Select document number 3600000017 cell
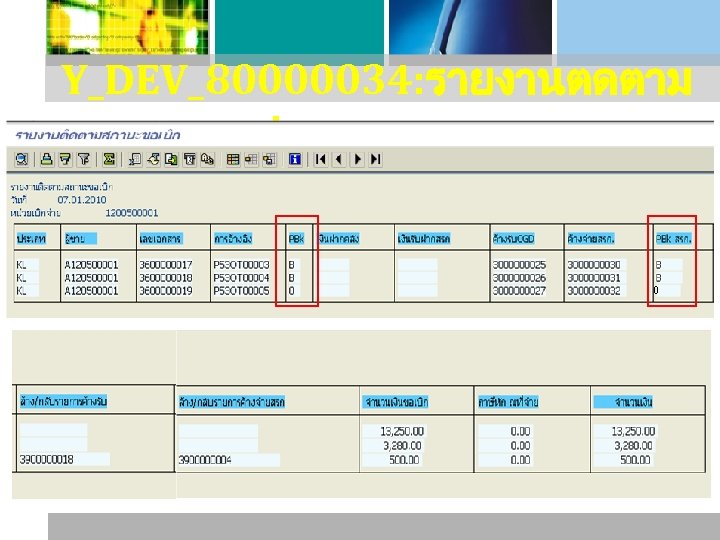720x540 pixels. click(x=166, y=265)
